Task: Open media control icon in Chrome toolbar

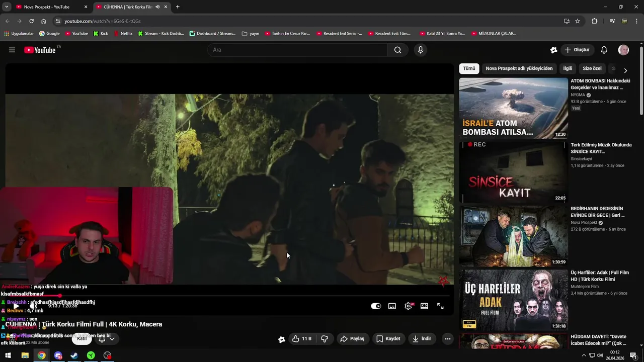Action: coord(612,21)
